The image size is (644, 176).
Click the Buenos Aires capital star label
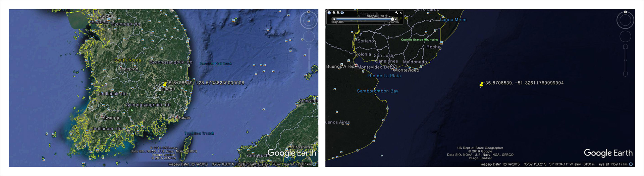(340, 67)
